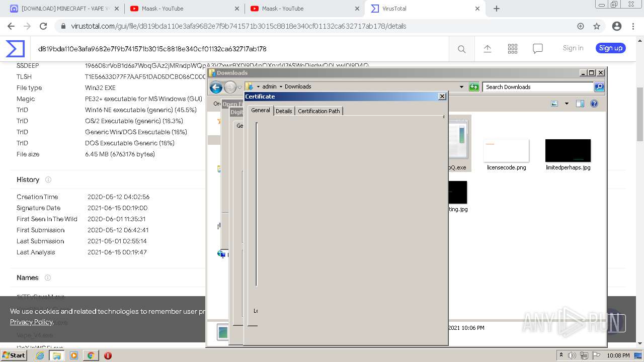Open Privacy Policy link
The height and width of the screenshot is (362, 644).
31,322
